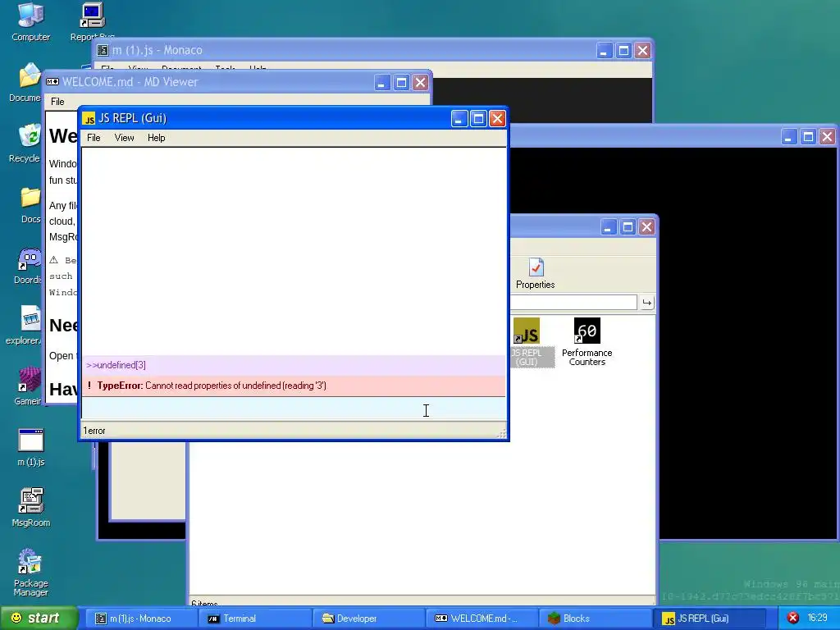Click the TypeError message row
This screenshot has width=840, height=630.
coord(294,386)
